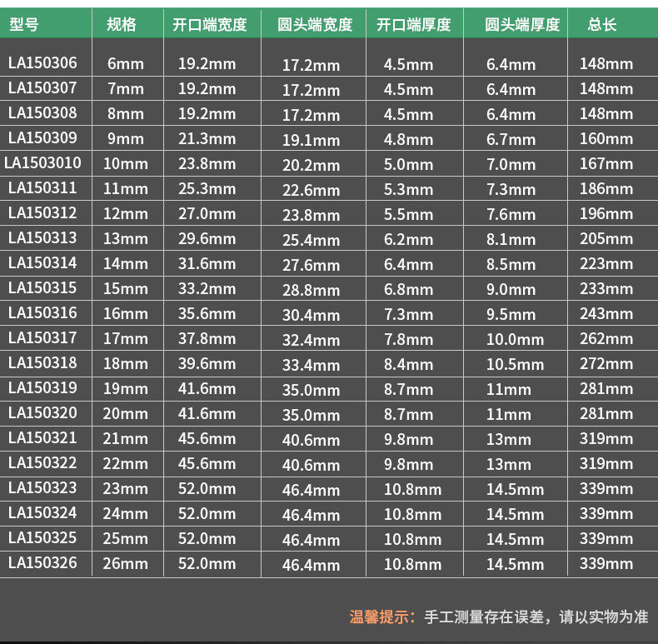
Task: Click the 339mm value in LA150326 row
Action: pyautogui.click(x=606, y=563)
